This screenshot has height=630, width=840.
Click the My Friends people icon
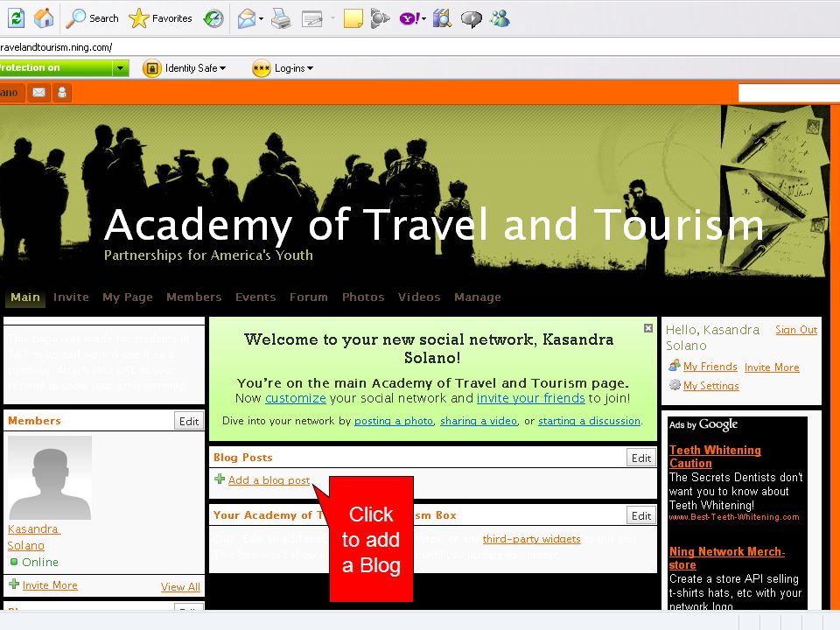[675, 366]
